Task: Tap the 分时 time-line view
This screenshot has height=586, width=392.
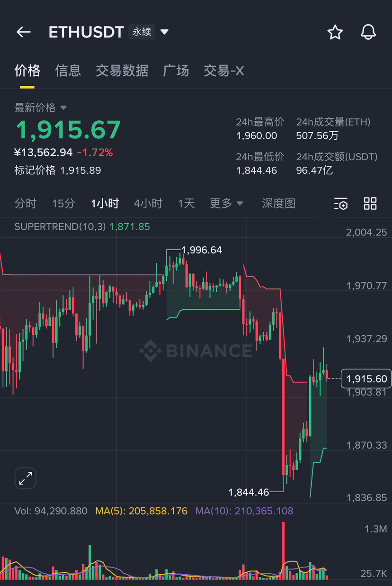Action: pos(26,204)
